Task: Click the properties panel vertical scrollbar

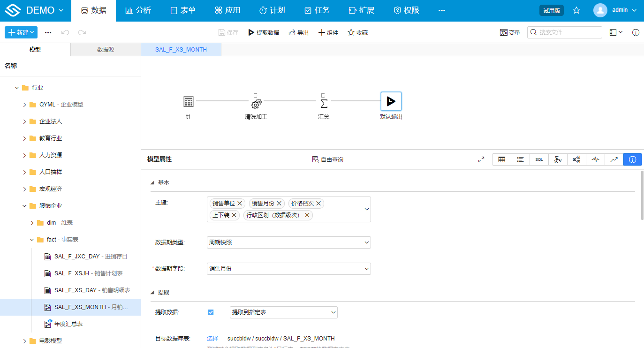Action: click(x=641, y=195)
